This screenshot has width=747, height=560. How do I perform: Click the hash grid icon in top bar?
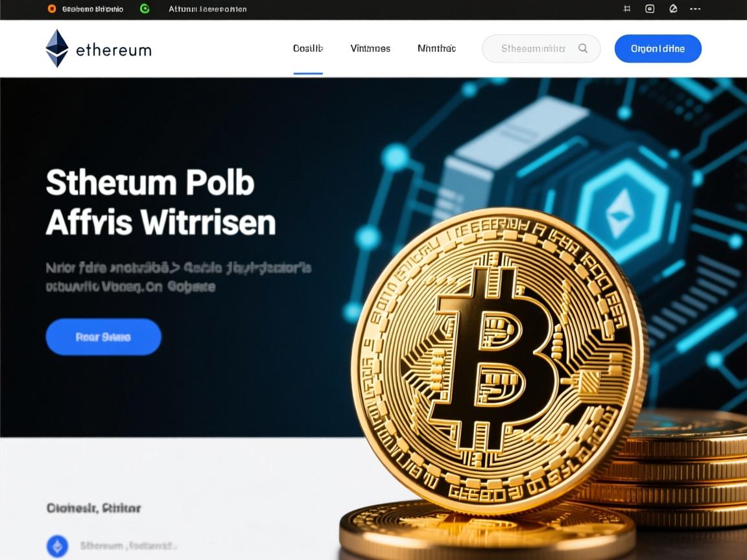[x=627, y=8]
